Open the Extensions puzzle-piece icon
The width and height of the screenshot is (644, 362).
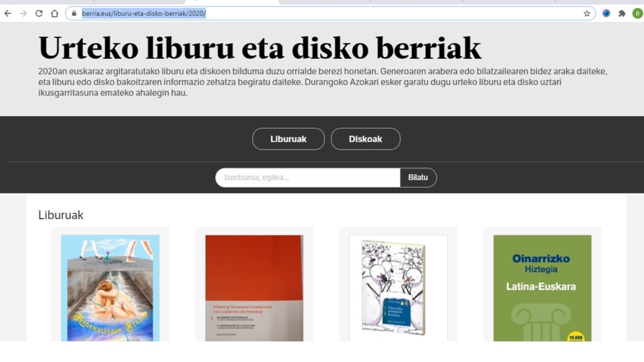click(x=622, y=14)
